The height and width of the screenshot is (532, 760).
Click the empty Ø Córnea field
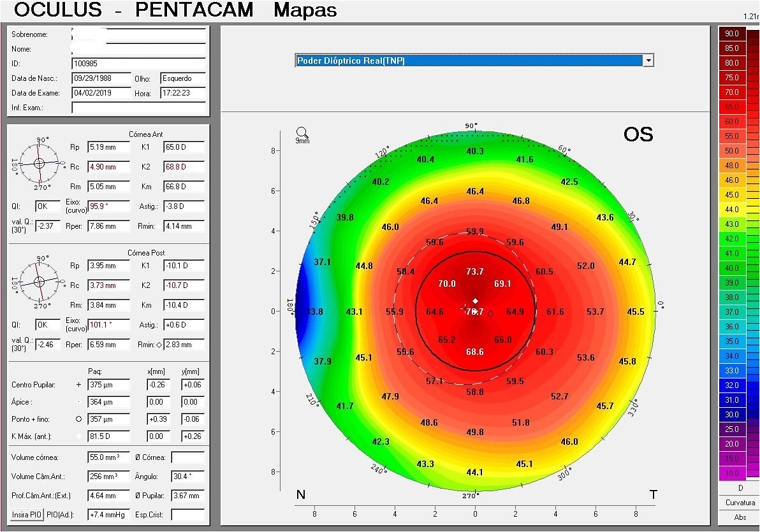(x=189, y=457)
